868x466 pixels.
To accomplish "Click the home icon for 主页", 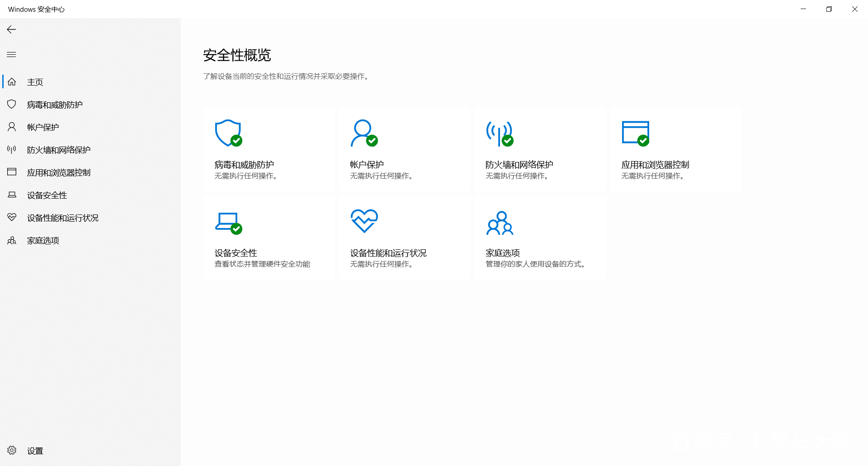I will point(12,81).
